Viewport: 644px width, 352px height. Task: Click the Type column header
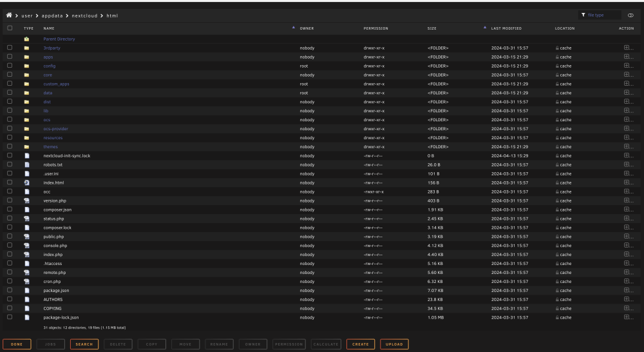[x=28, y=28]
